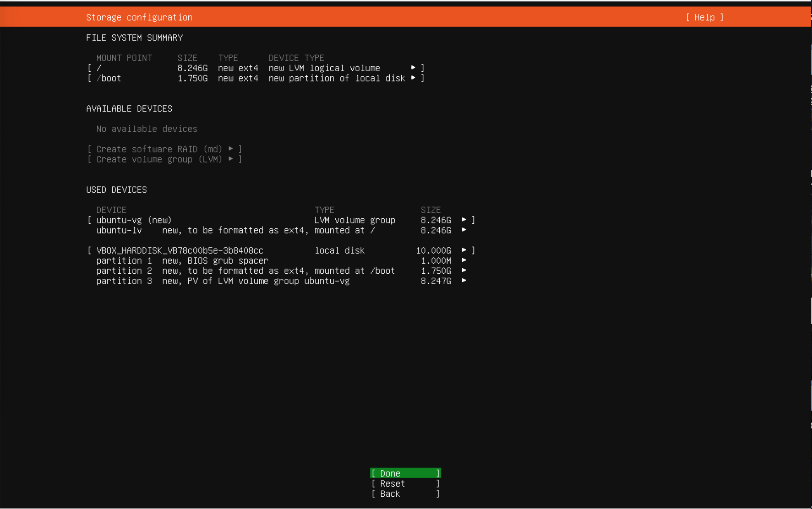The image size is (812, 509).
Task: Click the Done button
Action: (x=405, y=473)
